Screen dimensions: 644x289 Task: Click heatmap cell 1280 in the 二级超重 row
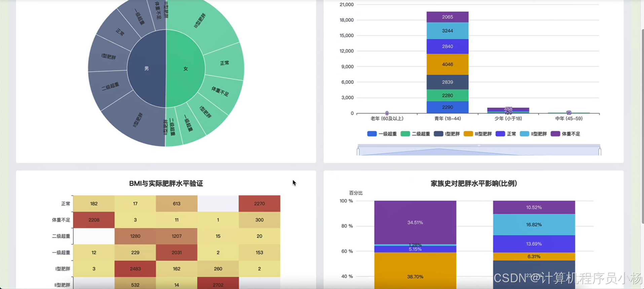[135, 236]
